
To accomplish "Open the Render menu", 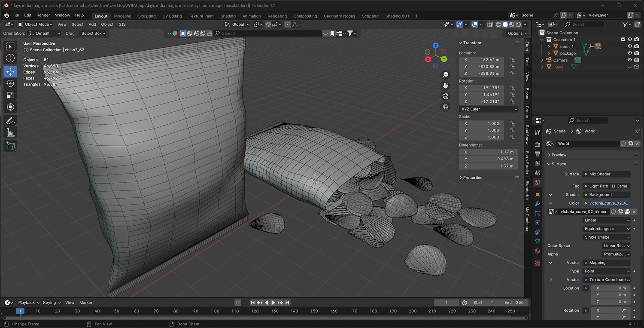I will (x=43, y=15).
